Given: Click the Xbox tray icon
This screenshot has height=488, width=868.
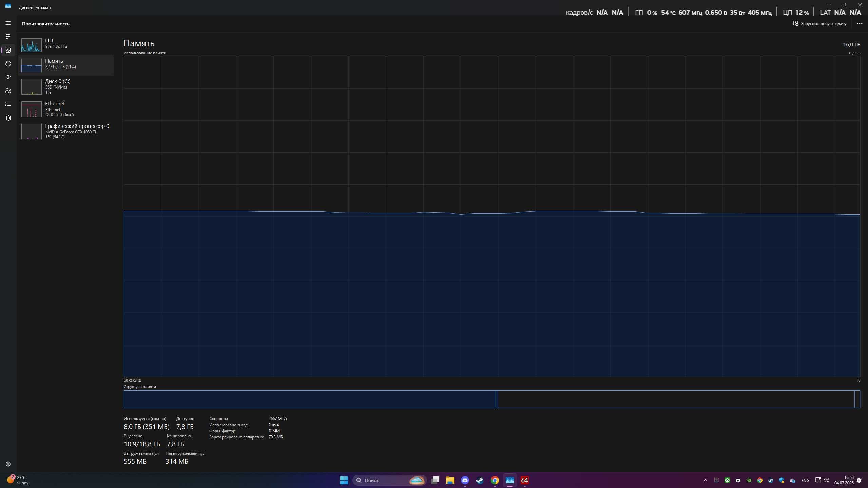Looking at the screenshot, I should point(727,480).
